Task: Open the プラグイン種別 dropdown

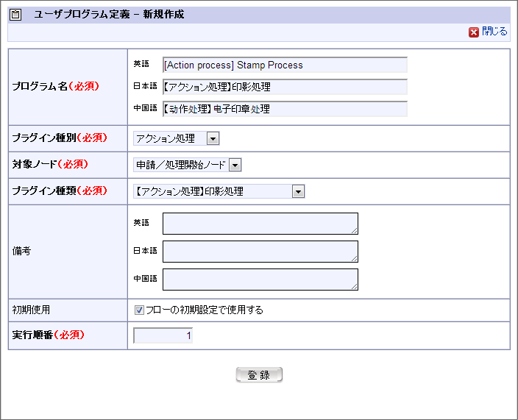Action: click(176, 138)
